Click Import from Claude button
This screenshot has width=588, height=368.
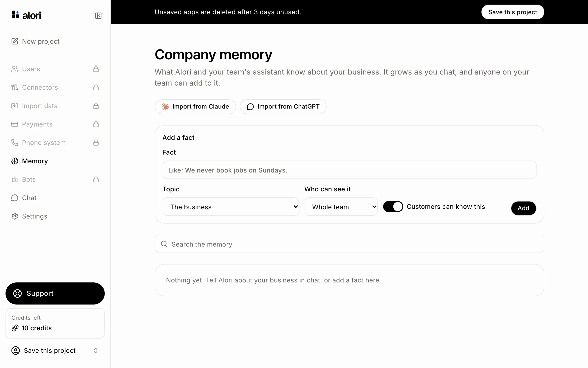click(195, 106)
